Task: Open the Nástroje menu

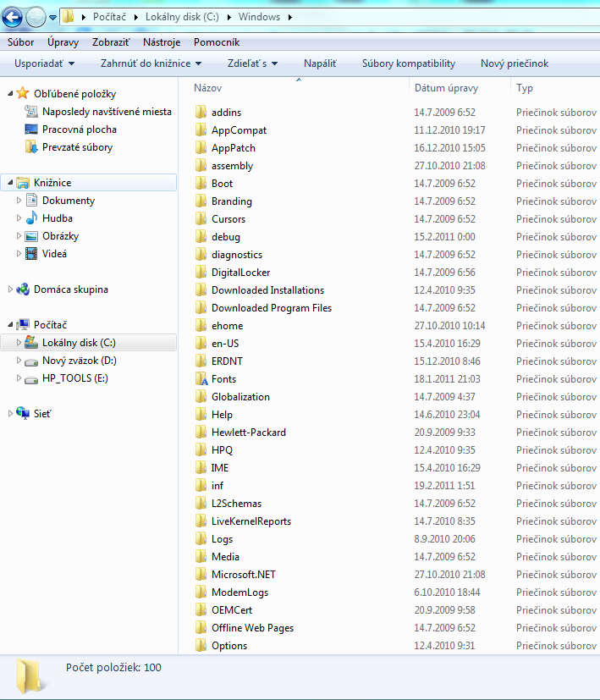Action: click(x=161, y=41)
